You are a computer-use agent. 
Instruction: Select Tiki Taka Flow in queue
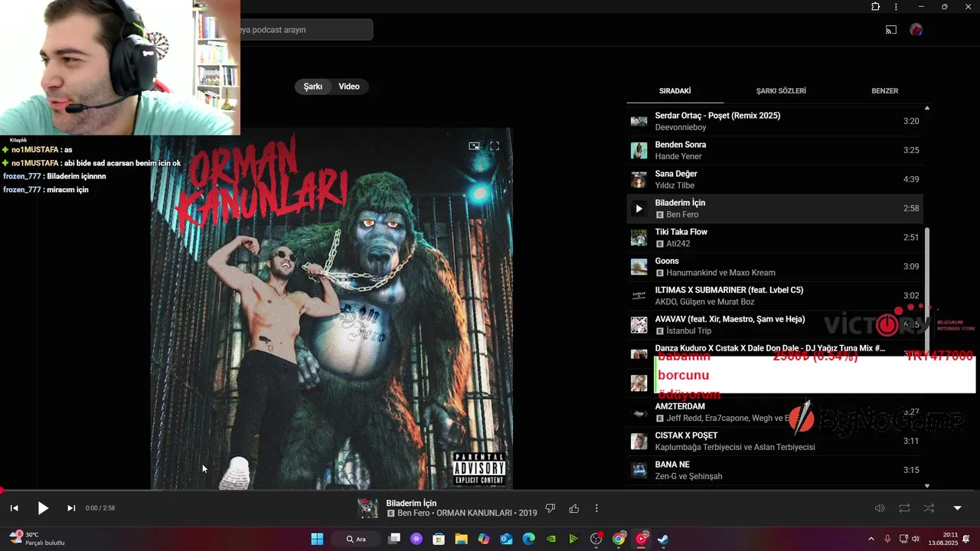coord(775,237)
